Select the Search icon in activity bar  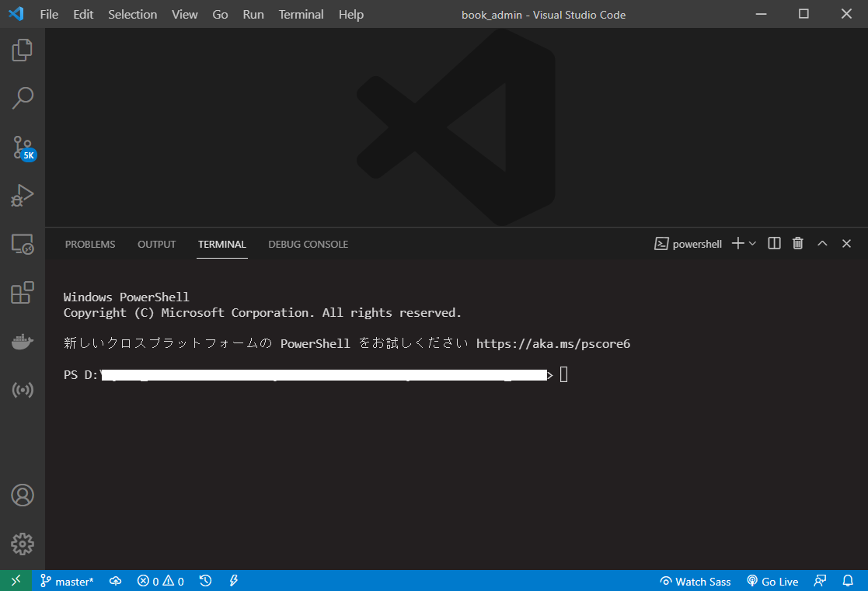pyautogui.click(x=22, y=98)
